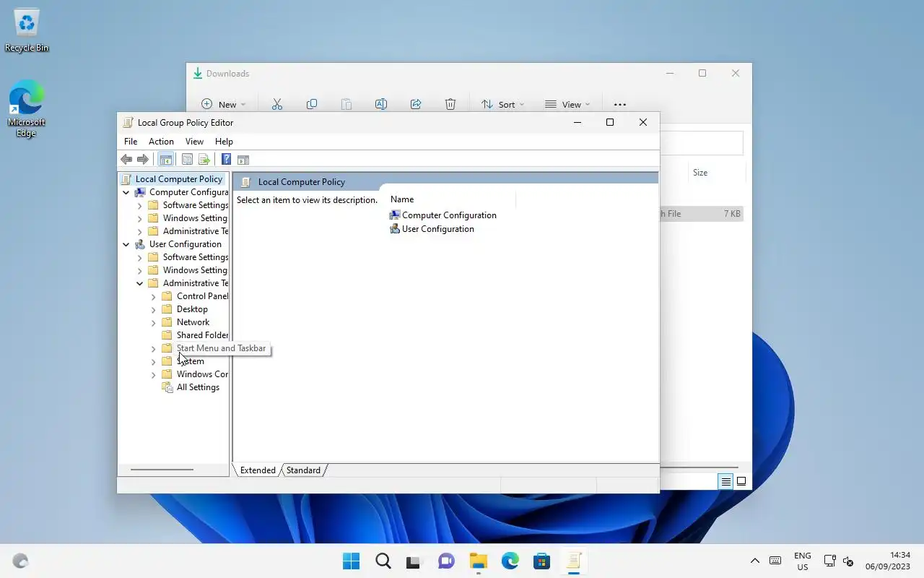Select the Network folder in tree
The height and width of the screenshot is (578, 924).
(193, 322)
